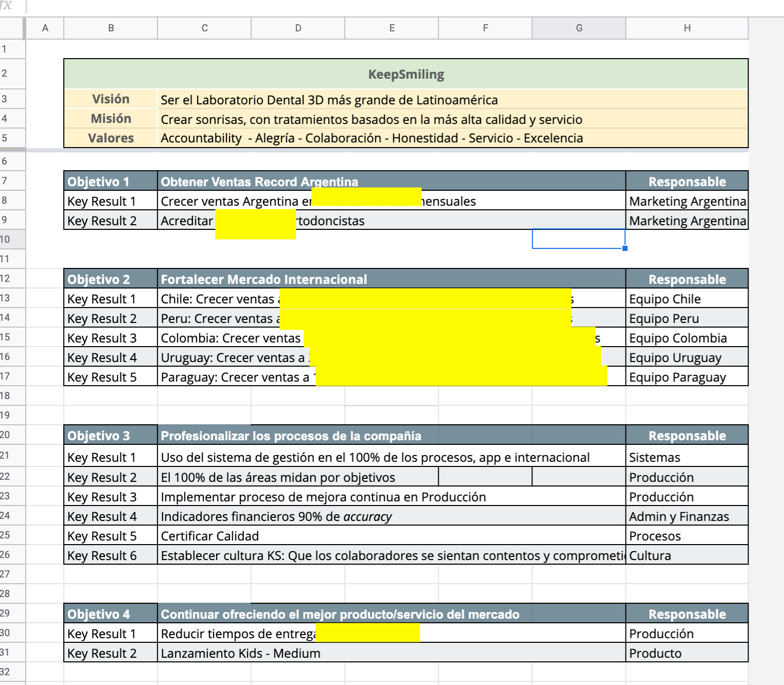Click 'Uruguay: Crecer ventas' cell
Screen dimensions: 784x685
point(391,357)
